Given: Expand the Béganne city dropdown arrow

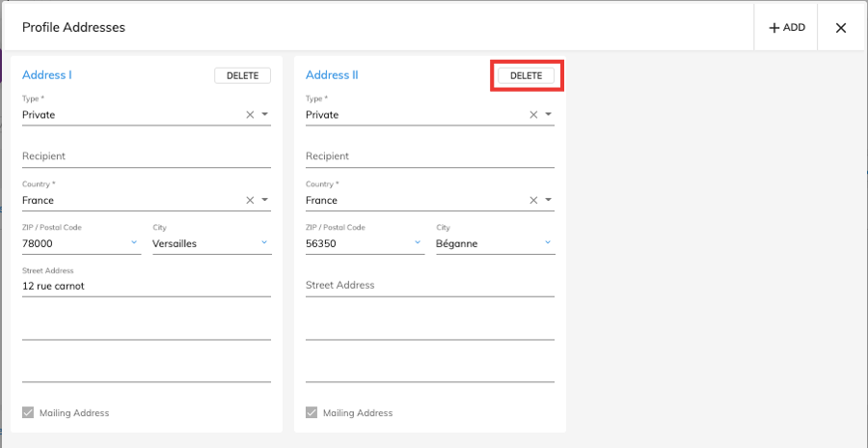Looking at the screenshot, I should coord(548,243).
